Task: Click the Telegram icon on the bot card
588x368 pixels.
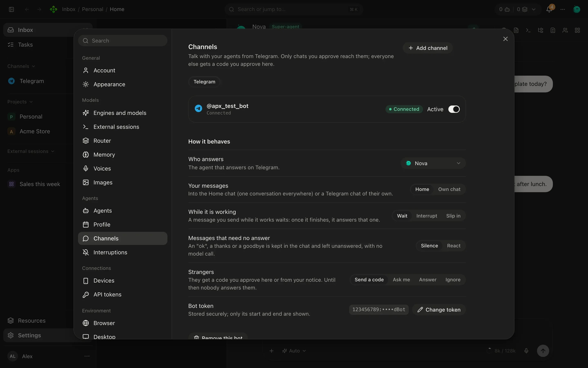Action: click(198, 109)
